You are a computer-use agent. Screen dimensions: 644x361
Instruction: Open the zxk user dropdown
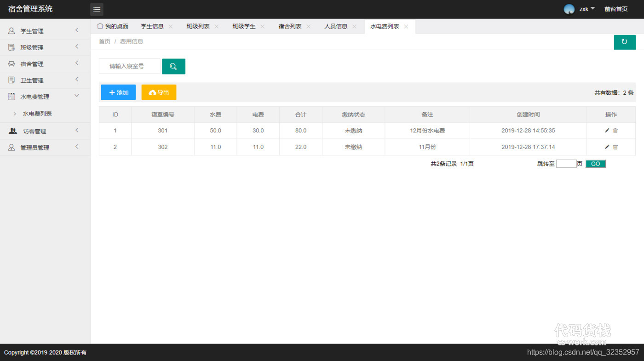[587, 9]
